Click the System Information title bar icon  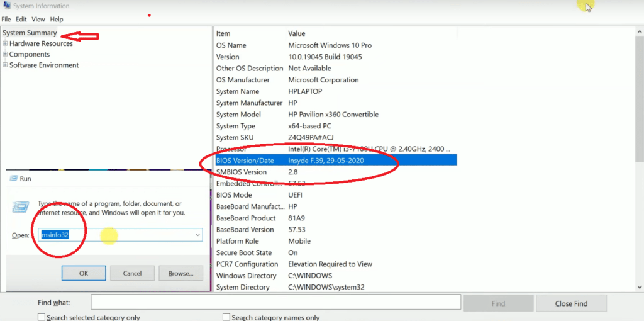click(x=6, y=6)
